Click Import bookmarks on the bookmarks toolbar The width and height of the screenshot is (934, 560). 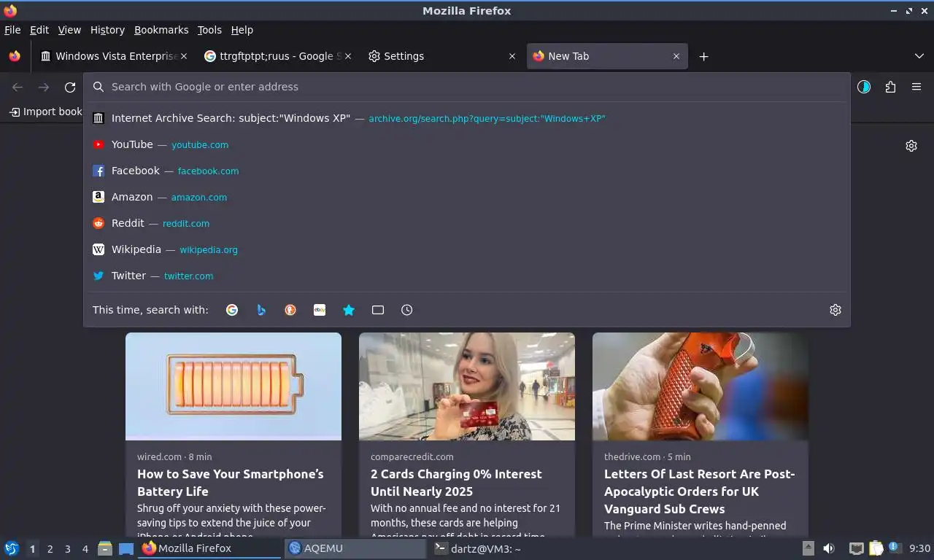tap(45, 112)
